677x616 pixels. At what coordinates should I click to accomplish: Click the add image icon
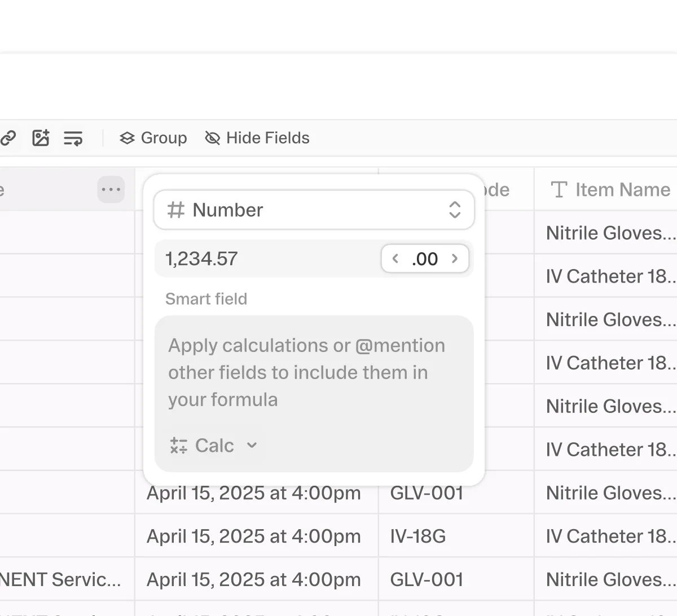pos(41,138)
